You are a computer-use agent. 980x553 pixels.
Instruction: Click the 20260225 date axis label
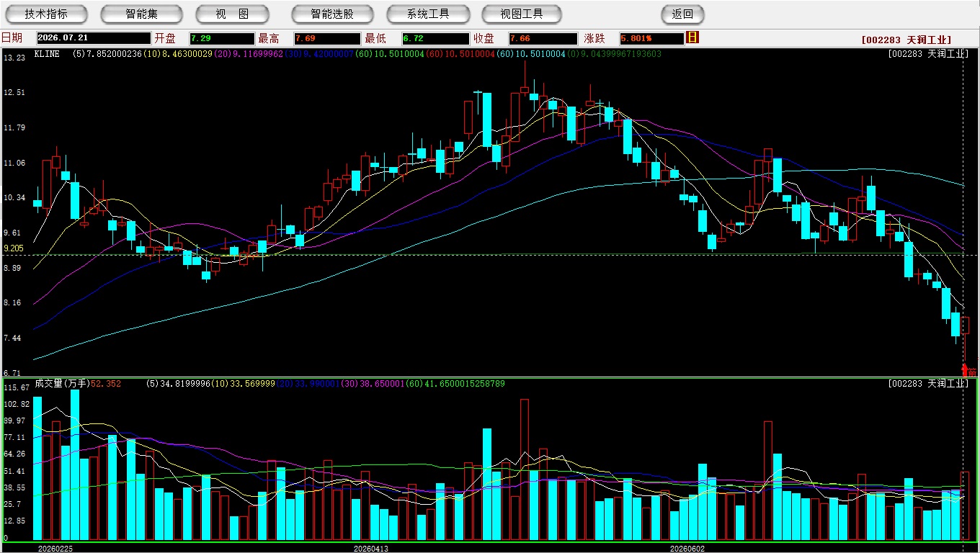pos(55,549)
